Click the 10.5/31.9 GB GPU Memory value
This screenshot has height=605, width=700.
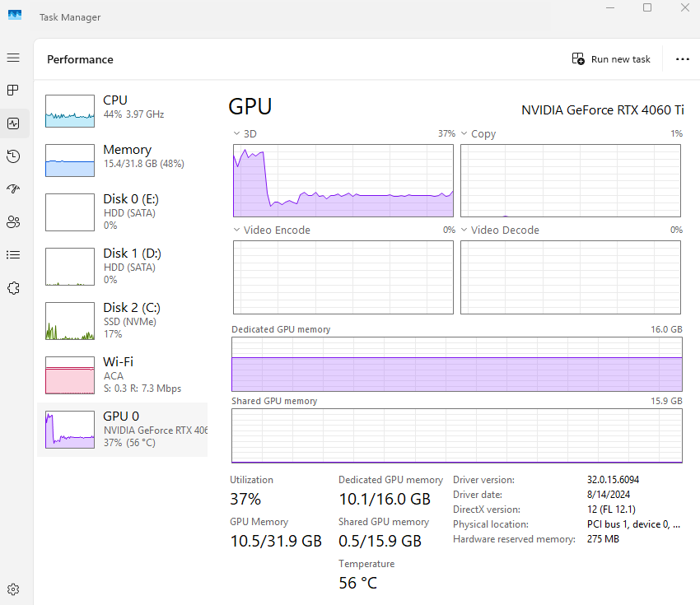(x=276, y=541)
